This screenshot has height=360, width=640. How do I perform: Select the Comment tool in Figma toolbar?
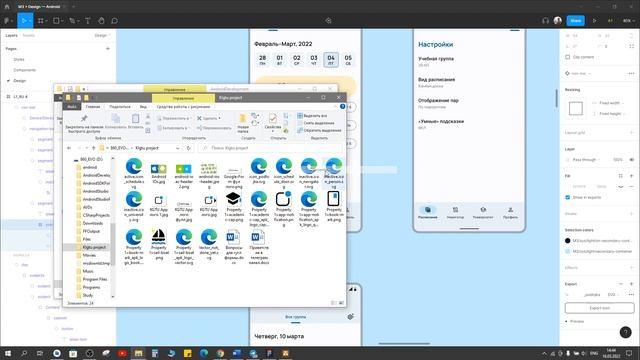(115, 21)
